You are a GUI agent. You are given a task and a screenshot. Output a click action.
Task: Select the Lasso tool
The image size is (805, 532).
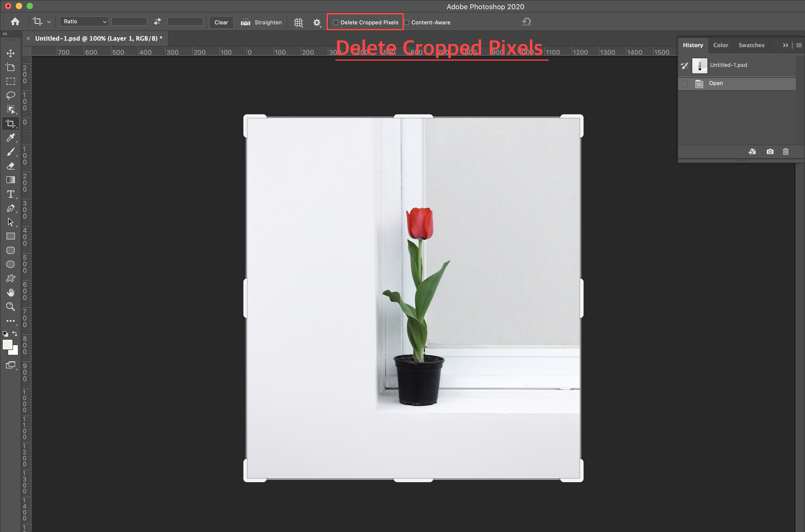click(11, 95)
